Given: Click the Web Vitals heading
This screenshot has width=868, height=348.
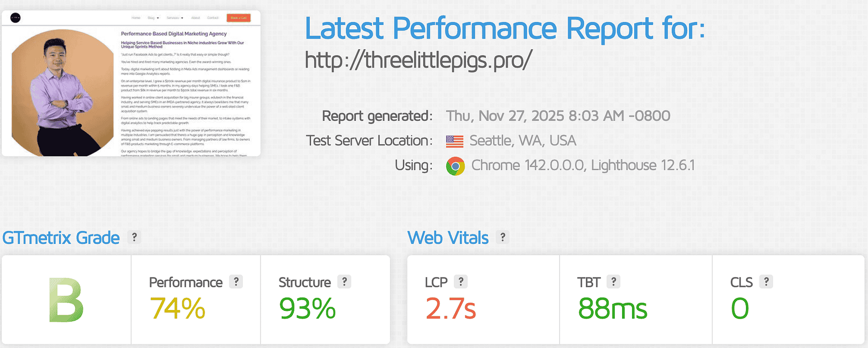Looking at the screenshot, I should click(x=448, y=238).
